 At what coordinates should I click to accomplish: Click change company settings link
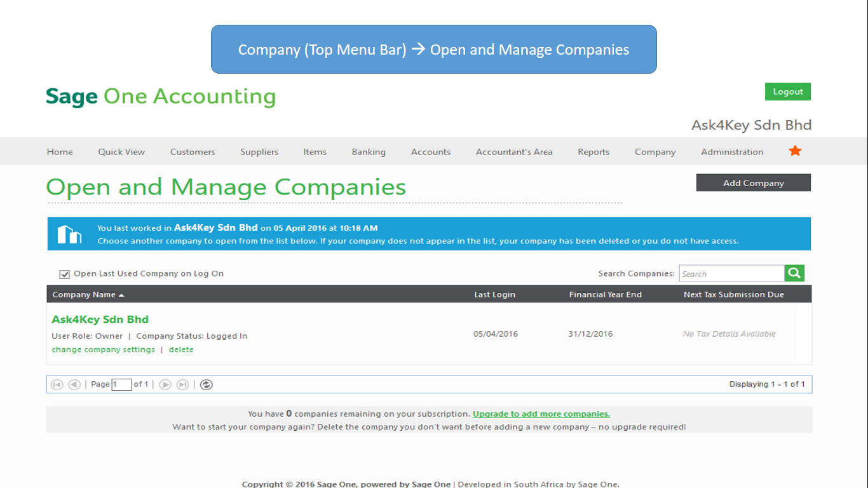tap(104, 349)
